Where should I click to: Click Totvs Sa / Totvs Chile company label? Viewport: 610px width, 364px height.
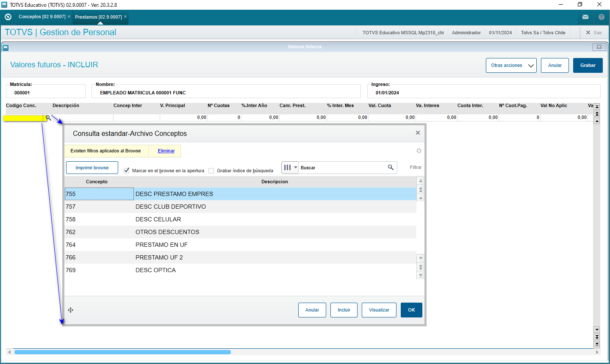coord(543,33)
